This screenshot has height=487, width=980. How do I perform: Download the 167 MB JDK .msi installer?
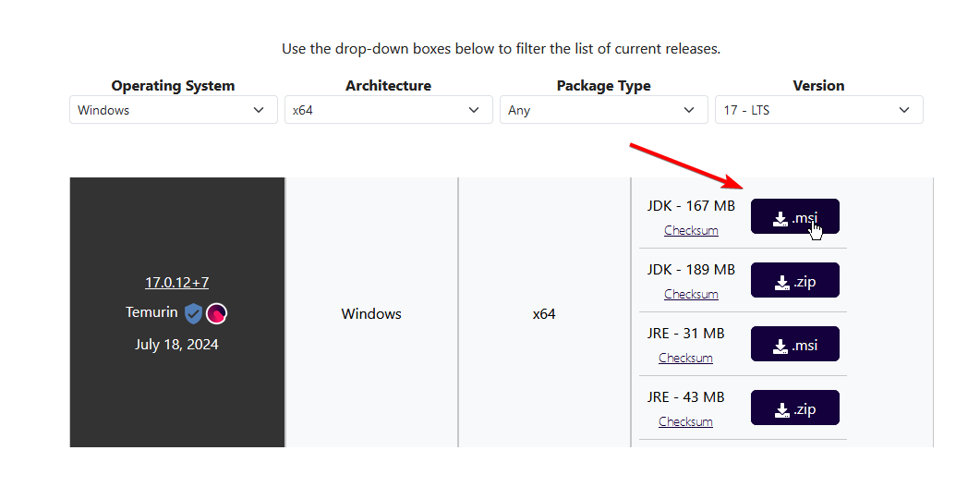point(794,217)
